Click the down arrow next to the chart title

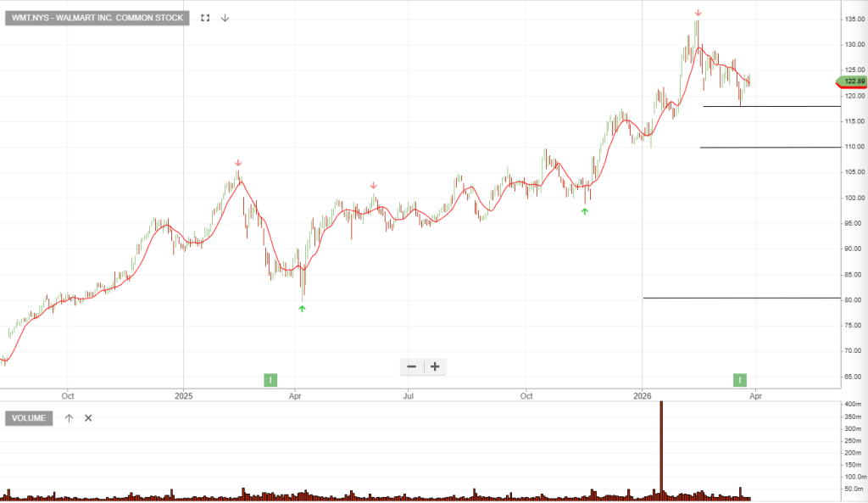pyautogui.click(x=225, y=18)
